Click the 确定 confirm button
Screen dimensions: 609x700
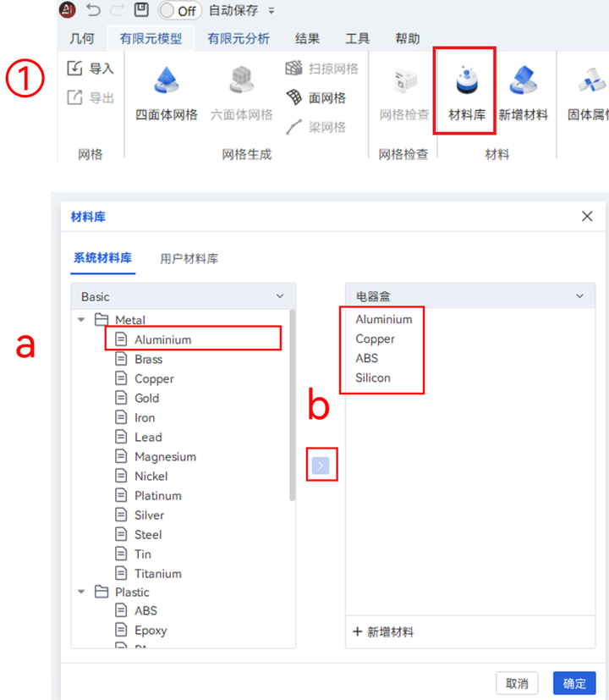[574, 683]
